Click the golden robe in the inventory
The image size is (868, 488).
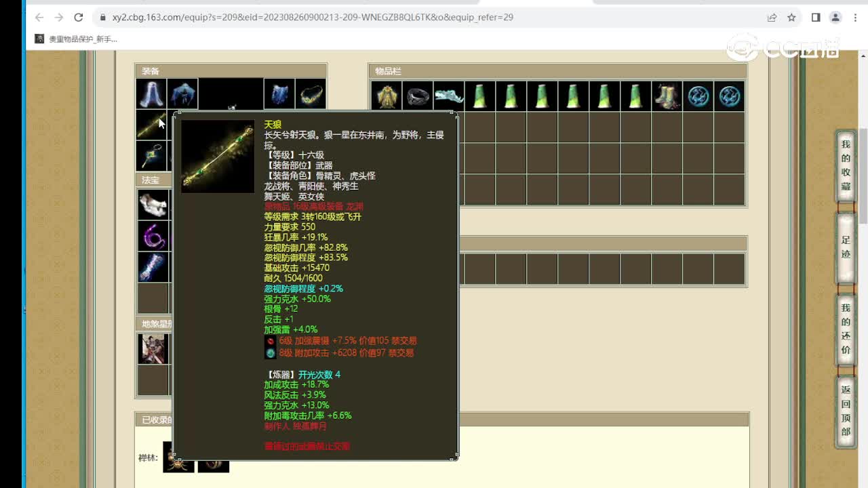point(387,96)
